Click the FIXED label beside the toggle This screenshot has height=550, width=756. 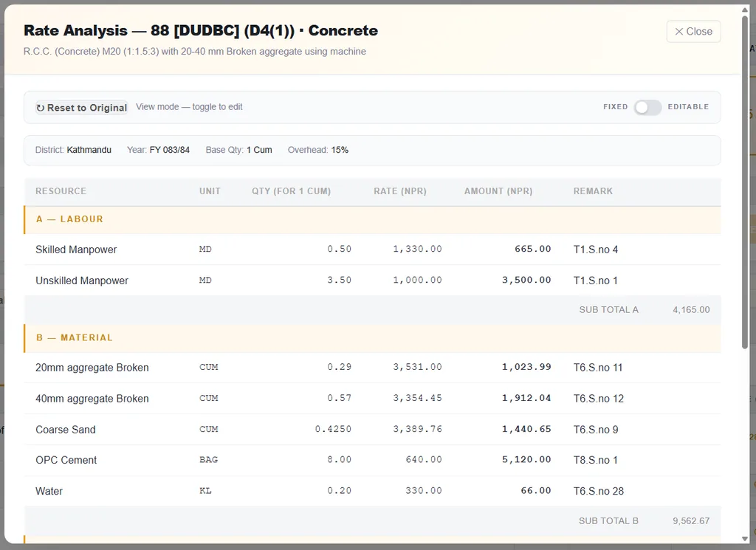tap(615, 106)
